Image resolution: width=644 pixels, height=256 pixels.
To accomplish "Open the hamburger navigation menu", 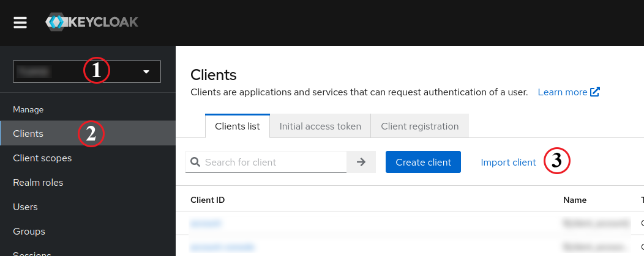I will coord(20,23).
